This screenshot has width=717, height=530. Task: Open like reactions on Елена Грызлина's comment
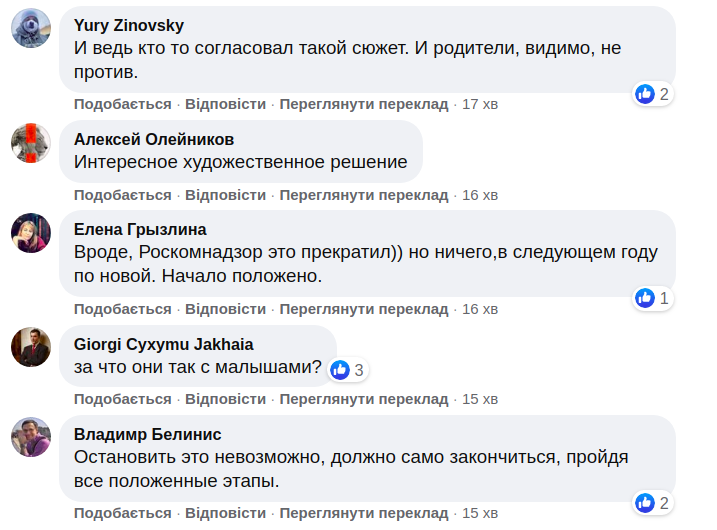pos(652,298)
